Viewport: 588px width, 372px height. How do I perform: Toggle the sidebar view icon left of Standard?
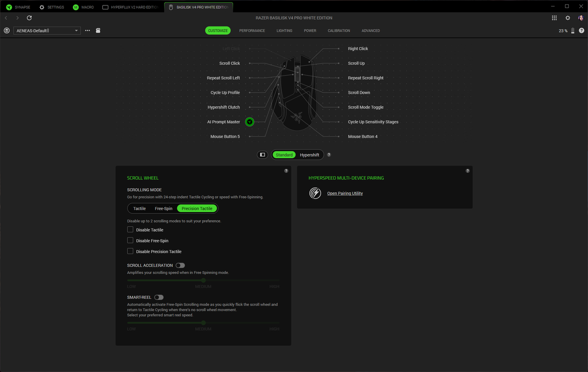263,155
